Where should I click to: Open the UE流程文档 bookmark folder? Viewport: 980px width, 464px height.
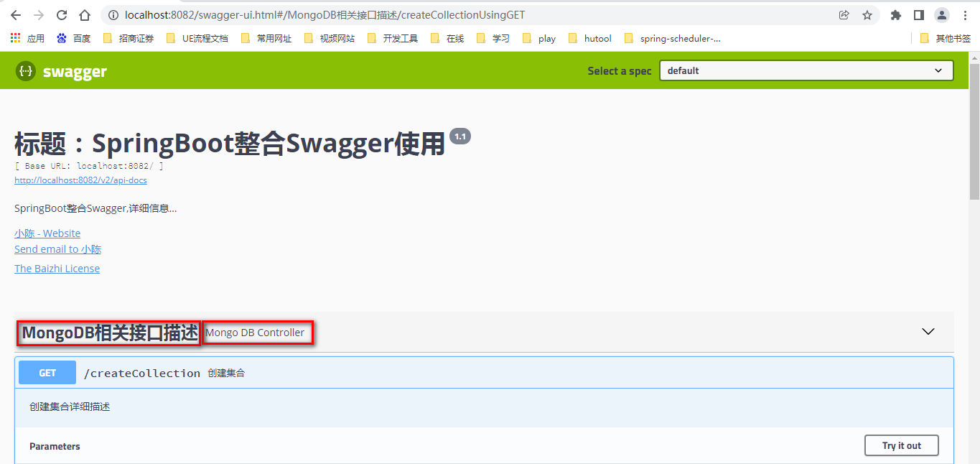tap(197, 38)
